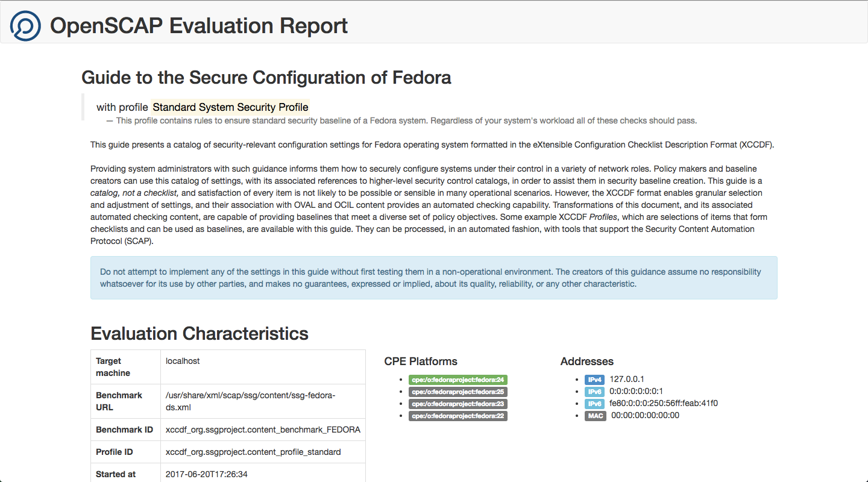Click the 127.0.0.1 address text
The height and width of the screenshot is (482, 868).
(x=627, y=380)
